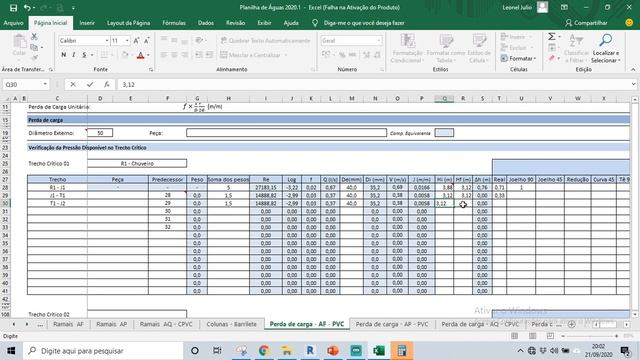
Task: Switch to the Inserir ribbon tab
Action: point(87,23)
